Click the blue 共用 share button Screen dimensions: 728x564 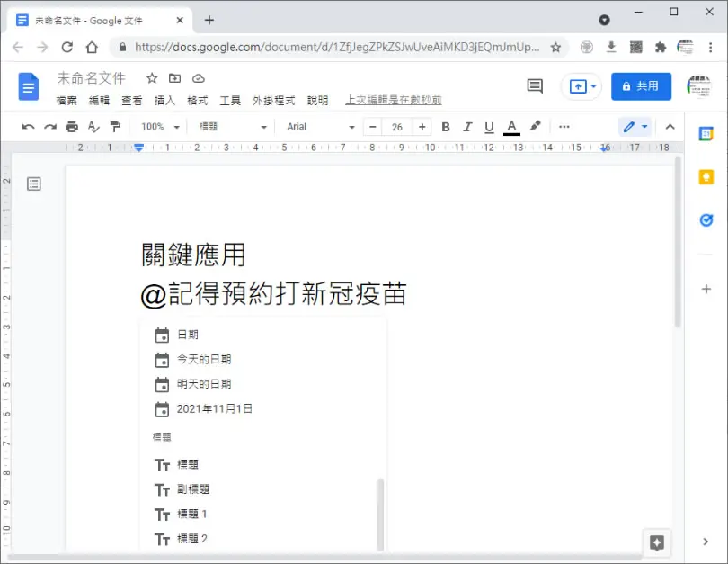(641, 86)
